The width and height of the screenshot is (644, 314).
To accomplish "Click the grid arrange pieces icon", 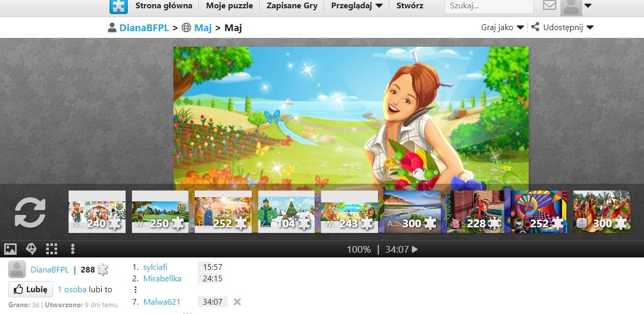I will 51,249.
